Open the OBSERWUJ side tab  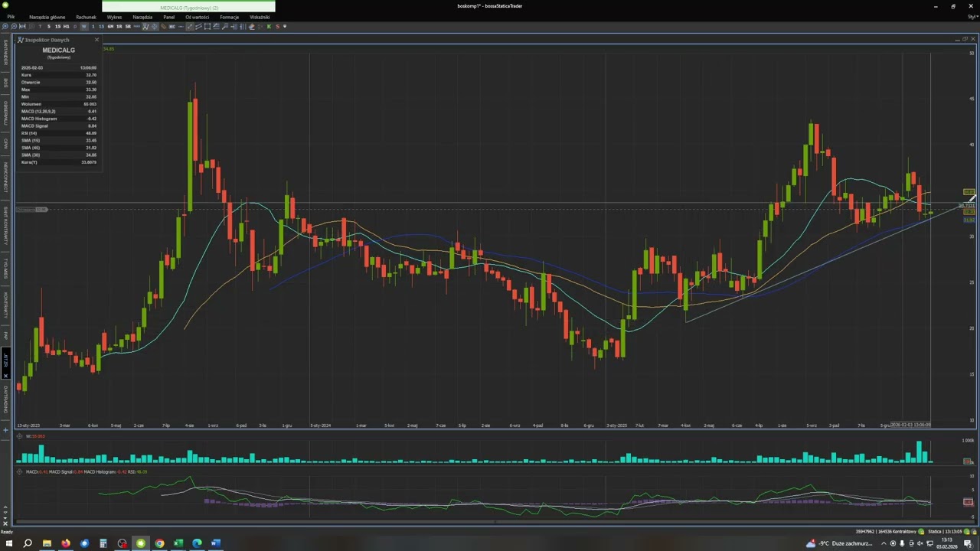point(5,112)
